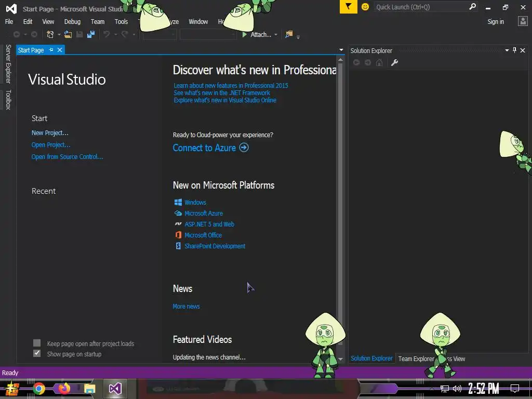Open the Debug menu
This screenshot has height=399, width=532.
coord(72,21)
